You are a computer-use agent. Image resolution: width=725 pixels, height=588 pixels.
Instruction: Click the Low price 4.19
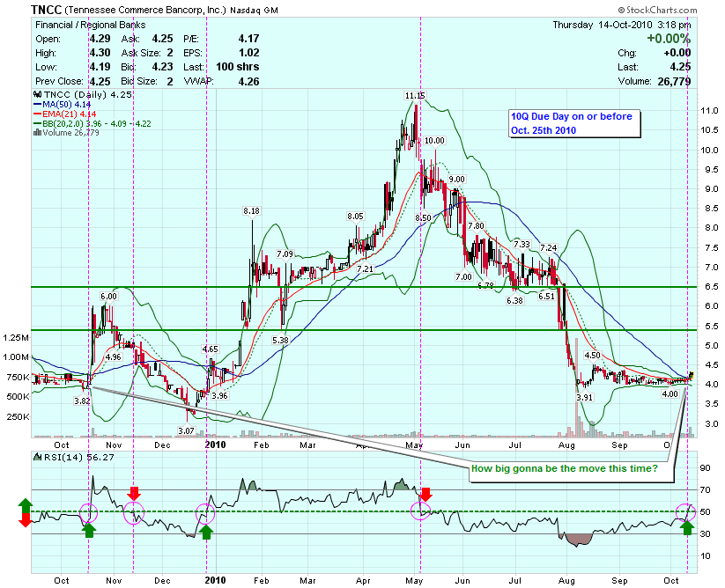pos(100,67)
